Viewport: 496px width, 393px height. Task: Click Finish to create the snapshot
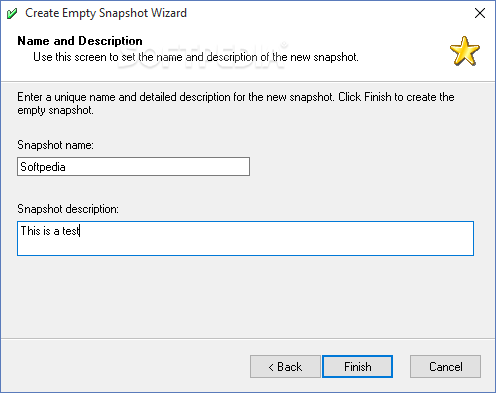point(357,367)
